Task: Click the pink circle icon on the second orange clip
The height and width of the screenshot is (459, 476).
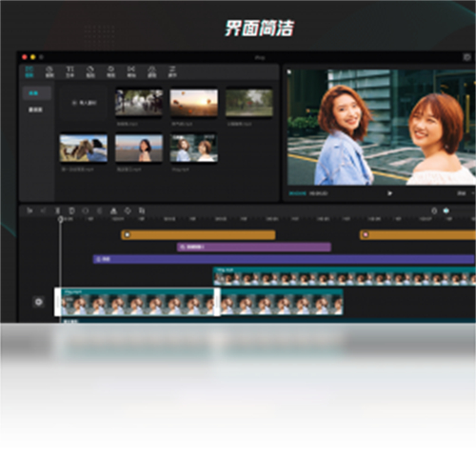Action: coord(366,235)
